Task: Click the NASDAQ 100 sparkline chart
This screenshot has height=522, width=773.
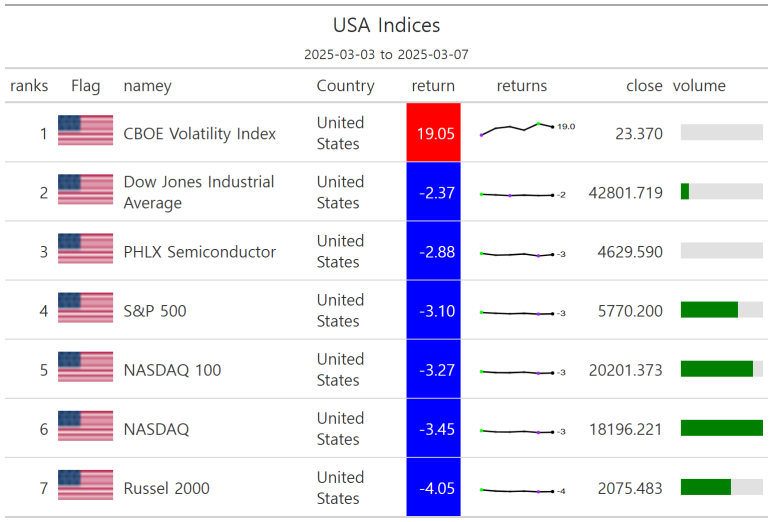Action: coord(523,373)
